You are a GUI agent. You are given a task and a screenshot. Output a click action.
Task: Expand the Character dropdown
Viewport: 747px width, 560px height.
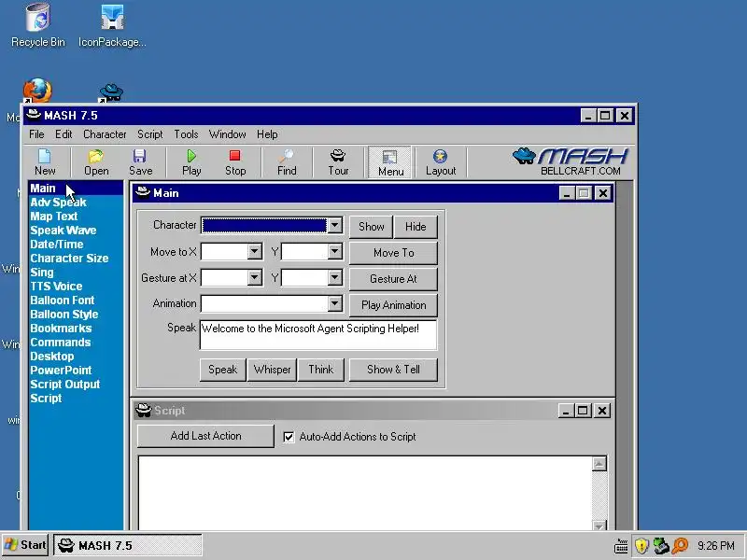click(x=335, y=225)
